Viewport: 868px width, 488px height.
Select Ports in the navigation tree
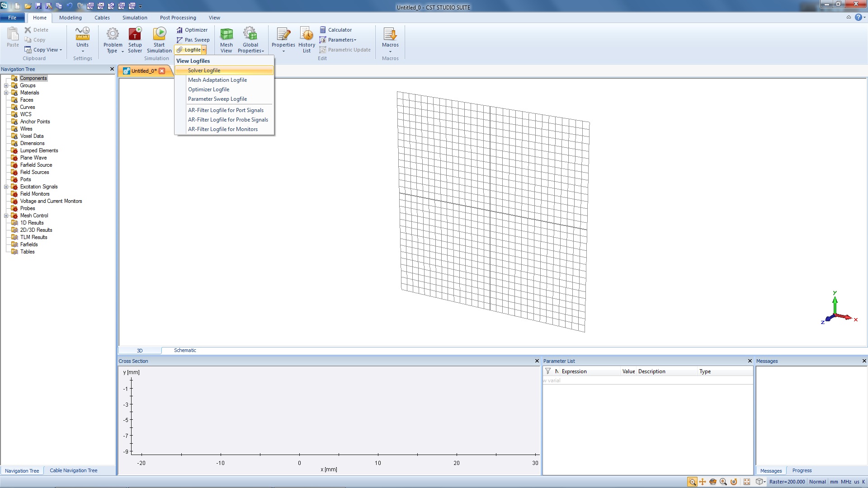click(25, 179)
